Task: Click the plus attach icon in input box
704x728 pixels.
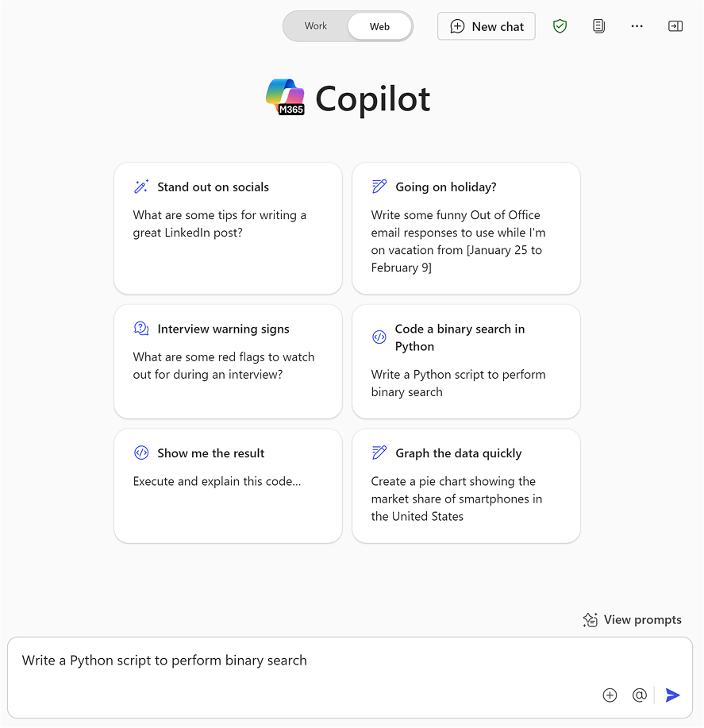Action: [x=610, y=695]
